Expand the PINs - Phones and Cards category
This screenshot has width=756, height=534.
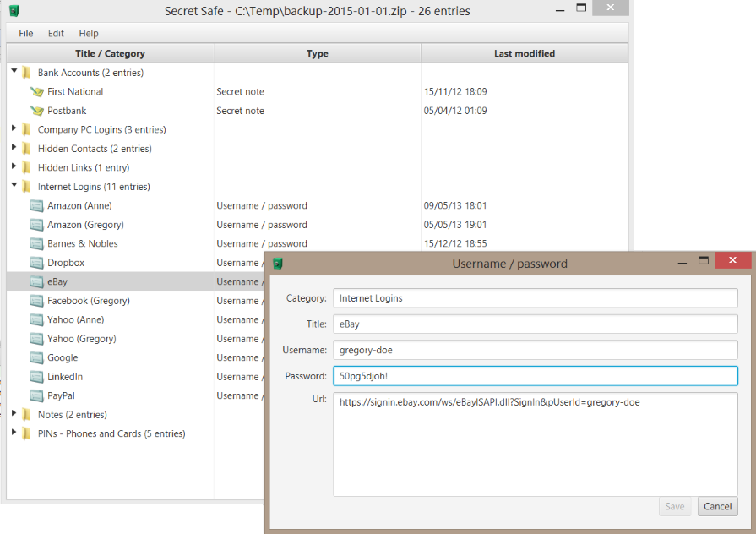(x=14, y=433)
